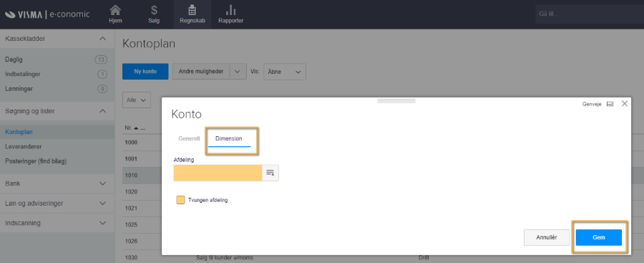Image resolution: width=644 pixels, height=263 pixels.
Task: Open the Alle filter dropdown
Action: (137, 100)
